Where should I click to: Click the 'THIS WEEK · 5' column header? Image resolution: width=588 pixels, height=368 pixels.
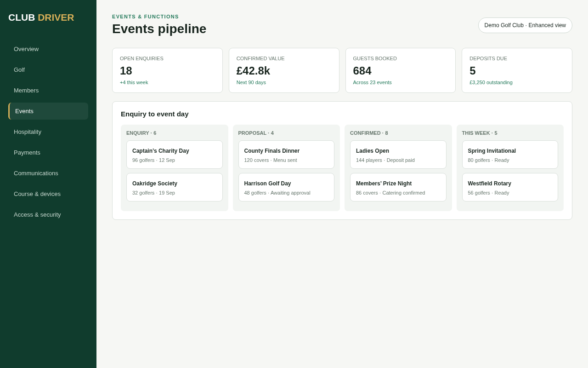click(x=480, y=133)
